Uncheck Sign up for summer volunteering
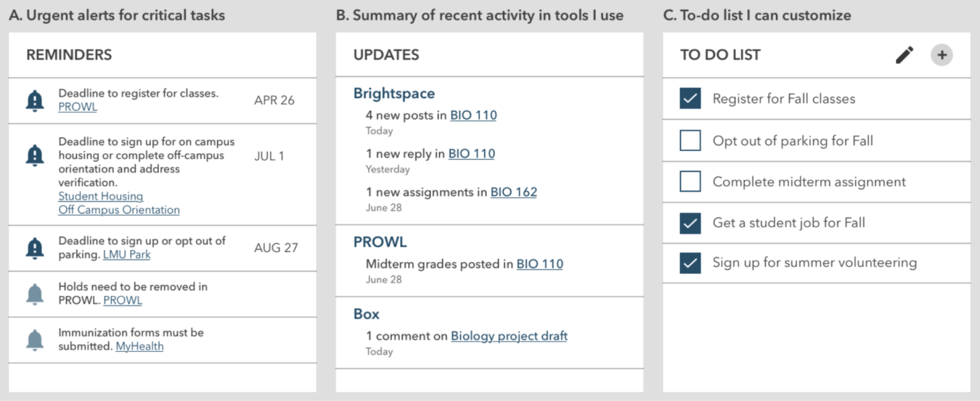The image size is (980, 401). click(690, 263)
